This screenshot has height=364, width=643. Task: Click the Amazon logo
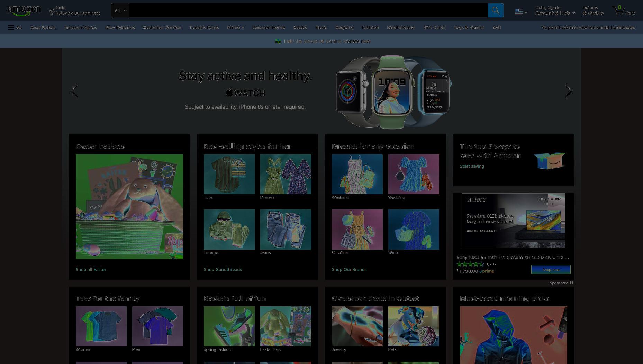(x=24, y=10)
